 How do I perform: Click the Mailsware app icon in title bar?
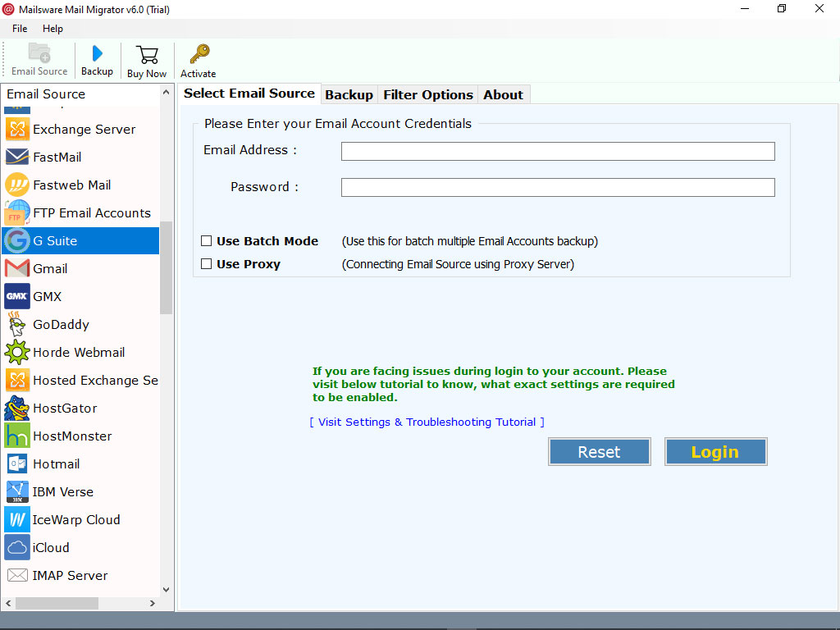click(x=8, y=9)
